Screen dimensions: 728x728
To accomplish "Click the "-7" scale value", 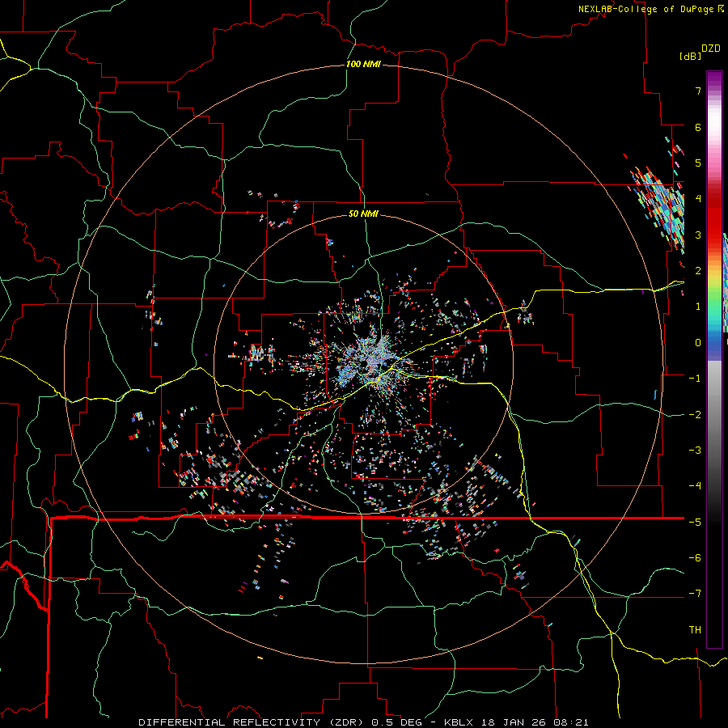I will 695,594.
